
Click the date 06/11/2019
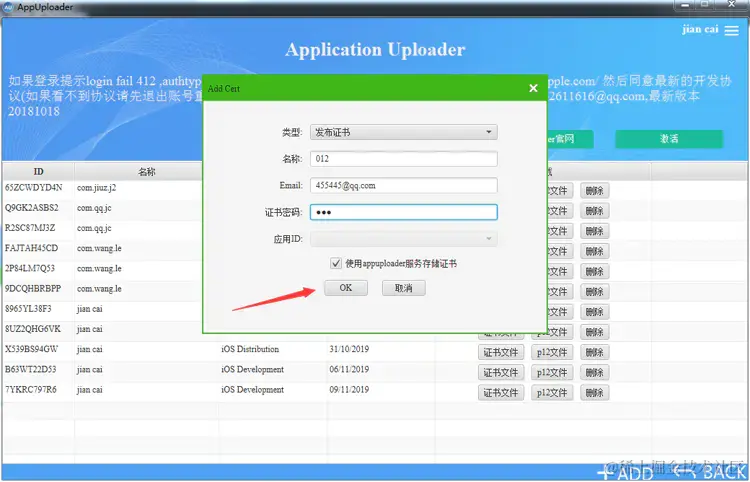coord(349,370)
